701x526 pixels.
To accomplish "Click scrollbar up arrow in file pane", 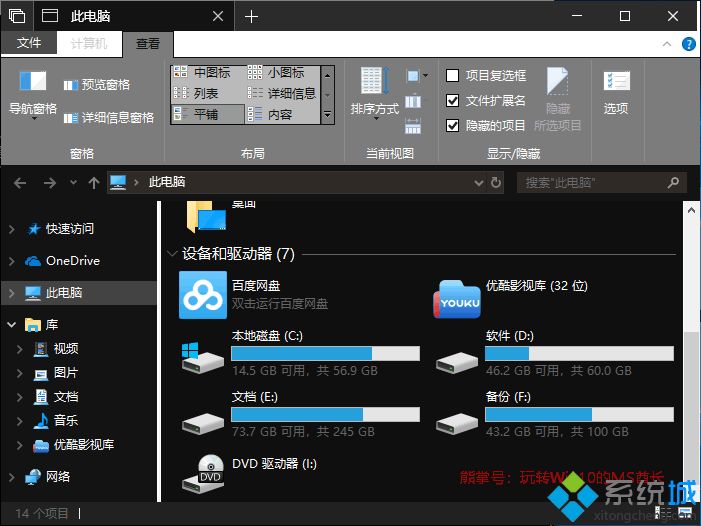I will tap(691, 210).
